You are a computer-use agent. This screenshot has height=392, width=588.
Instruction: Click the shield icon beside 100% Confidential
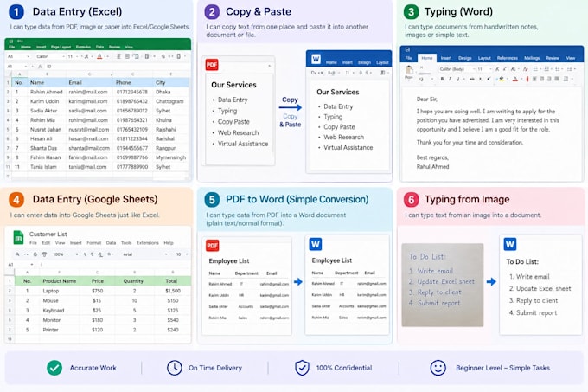pos(302,368)
